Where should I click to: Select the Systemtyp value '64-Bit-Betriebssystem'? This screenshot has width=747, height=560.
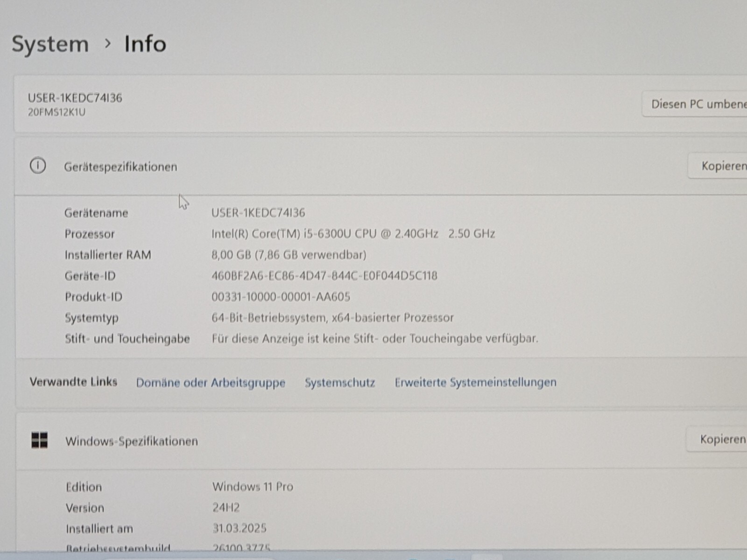[x=332, y=318]
